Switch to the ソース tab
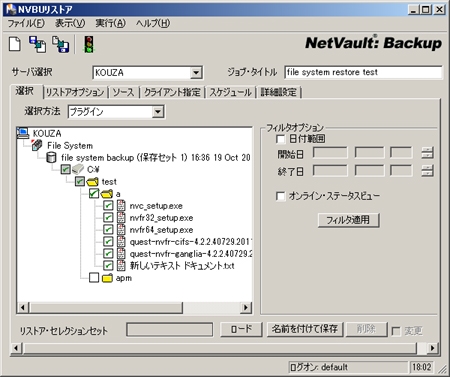Viewport: 450px width, 377px height. click(123, 92)
